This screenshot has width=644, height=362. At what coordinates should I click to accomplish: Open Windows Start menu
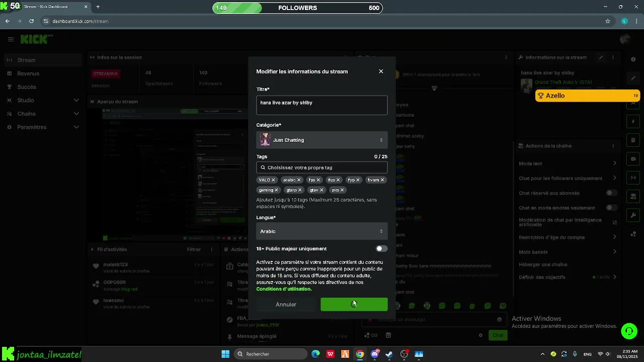225,354
